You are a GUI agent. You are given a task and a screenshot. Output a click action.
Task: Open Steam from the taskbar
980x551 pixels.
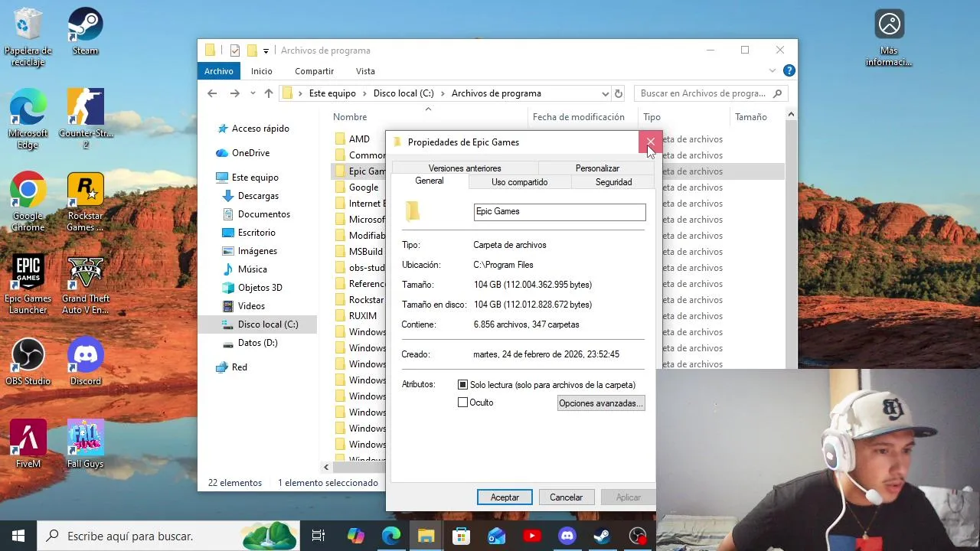point(603,536)
